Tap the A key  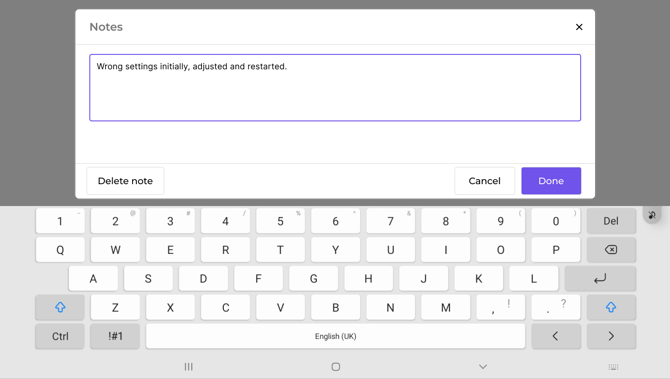[x=93, y=279]
